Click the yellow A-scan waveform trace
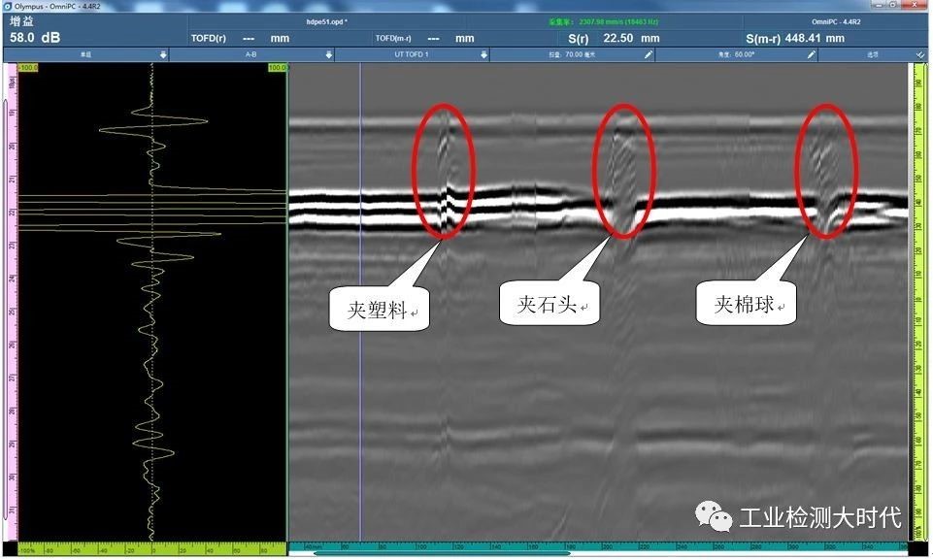The image size is (933, 560). tap(152, 302)
